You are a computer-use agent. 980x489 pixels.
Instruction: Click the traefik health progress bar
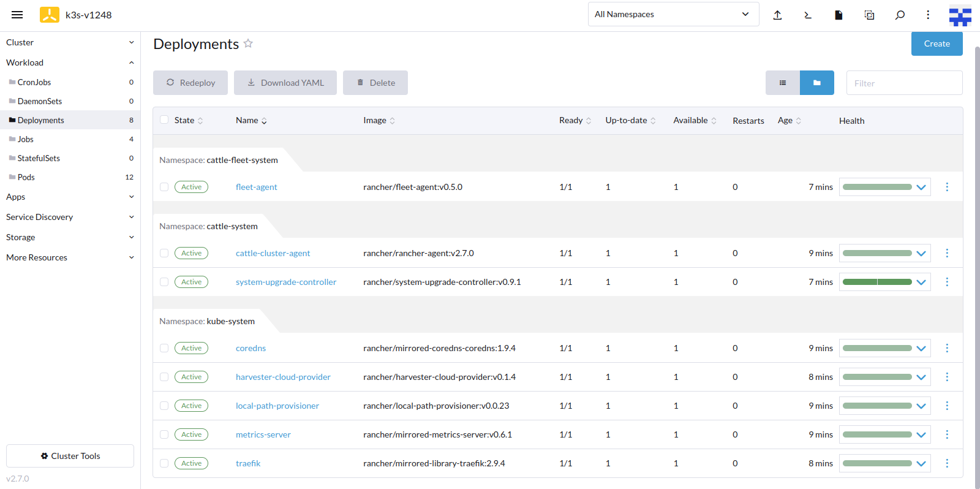coord(877,463)
